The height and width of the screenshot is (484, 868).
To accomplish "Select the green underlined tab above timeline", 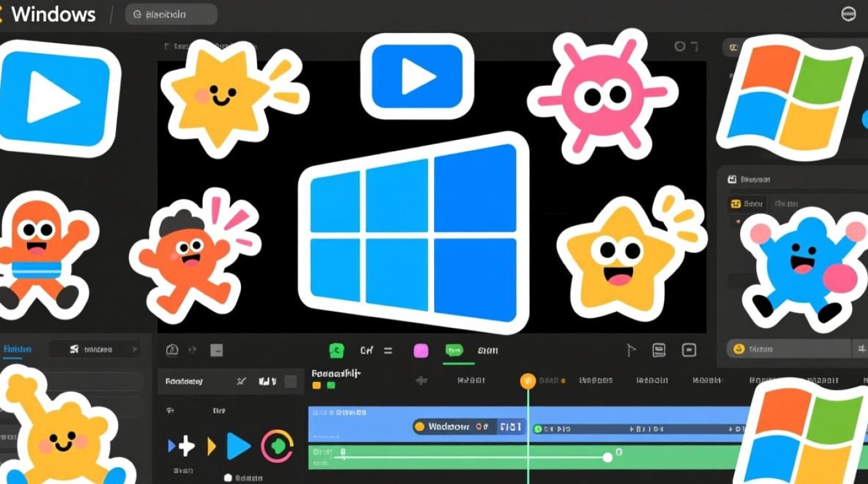I will click(x=455, y=351).
